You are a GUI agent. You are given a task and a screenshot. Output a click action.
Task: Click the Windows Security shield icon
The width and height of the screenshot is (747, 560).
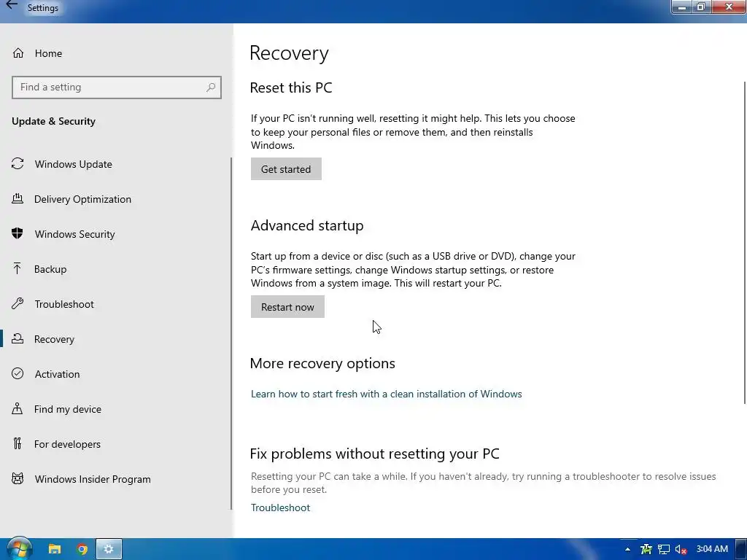[18, 233]
